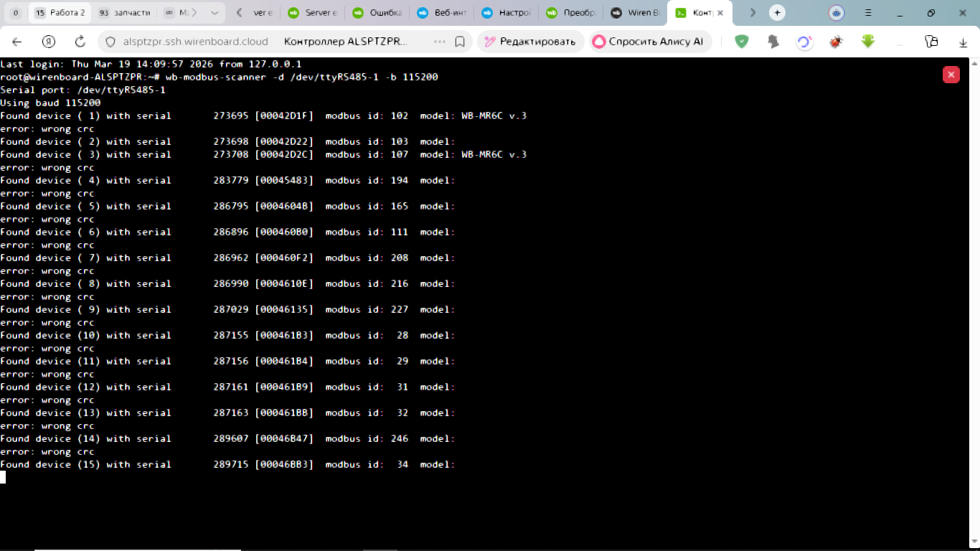Expand the tab groups dropdown chevron

[x=215, y=13]
